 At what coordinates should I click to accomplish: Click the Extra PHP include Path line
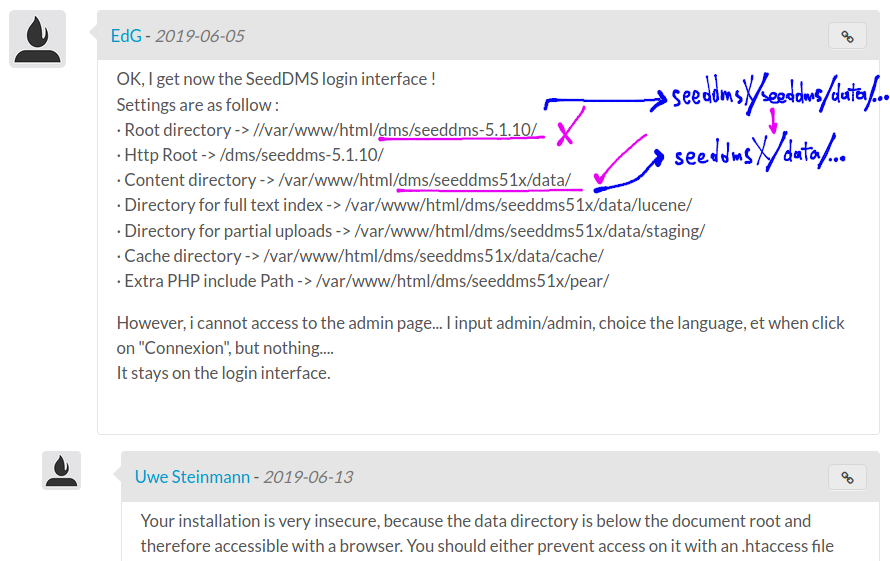click(x=363, y=281)
